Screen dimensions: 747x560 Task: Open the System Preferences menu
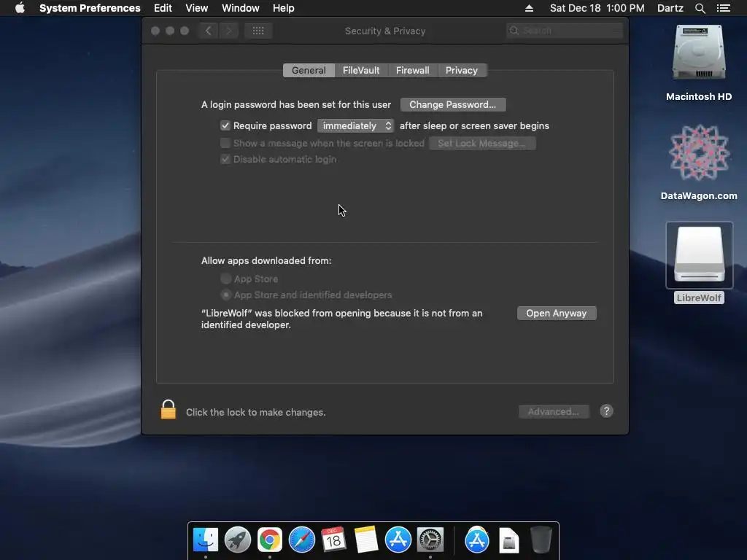coord(90,8)
